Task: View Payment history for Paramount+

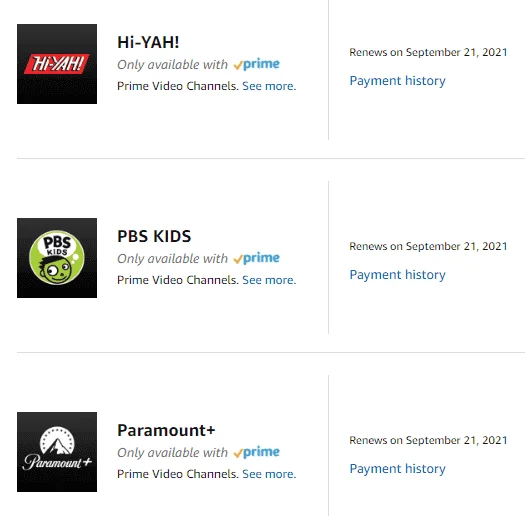Action: coord(397,468)
